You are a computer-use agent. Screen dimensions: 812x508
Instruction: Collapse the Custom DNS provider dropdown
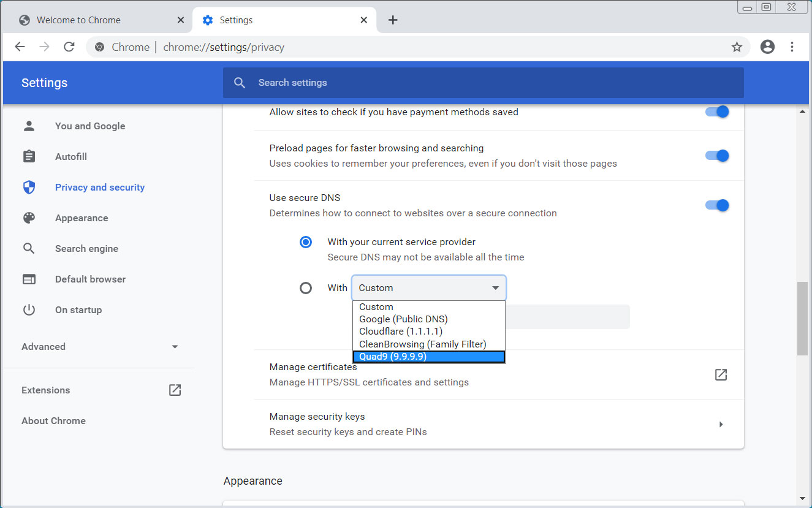point(429,288)
